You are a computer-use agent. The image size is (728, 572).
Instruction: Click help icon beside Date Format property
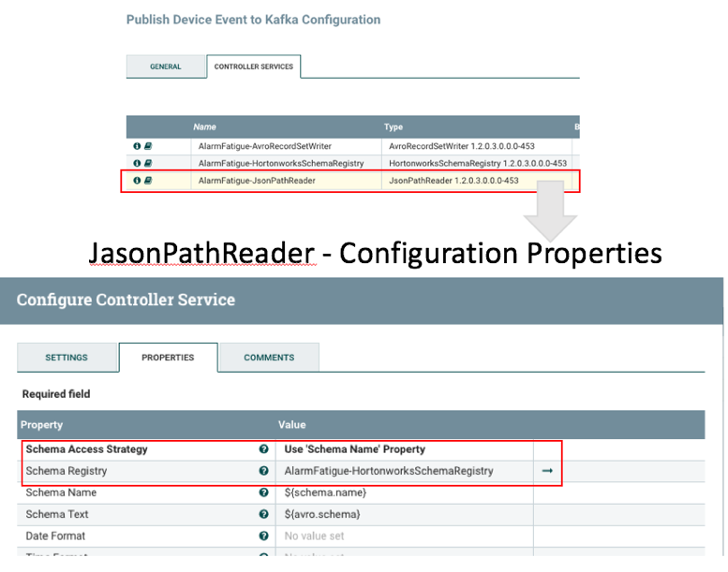263,535
